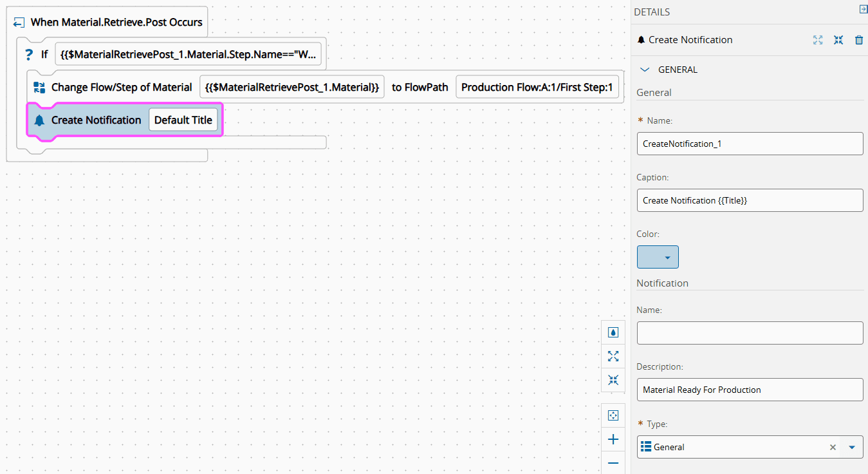This screenshot has height=474, width=868.
Task: Open the Type dropdown arrow
Action: tap(852, 447)
